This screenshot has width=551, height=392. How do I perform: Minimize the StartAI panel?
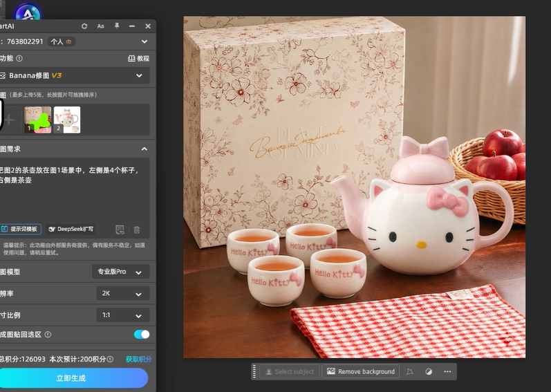(x=132, y=26)
